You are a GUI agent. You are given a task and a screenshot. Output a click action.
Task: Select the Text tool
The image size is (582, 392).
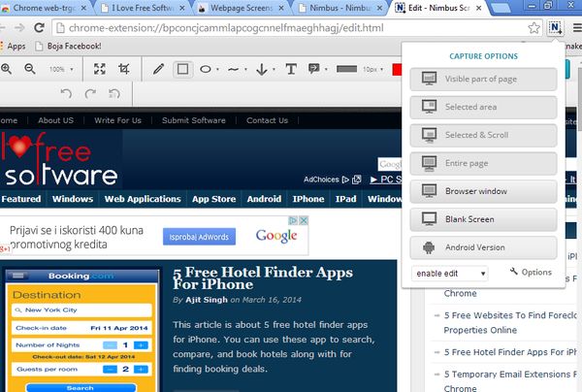(x=291, y=69)
